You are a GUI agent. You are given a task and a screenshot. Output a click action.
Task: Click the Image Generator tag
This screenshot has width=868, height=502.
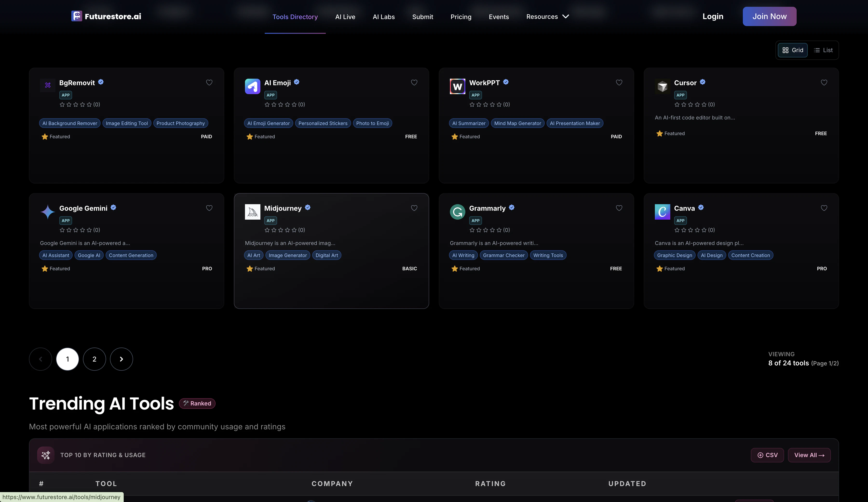[x=288, y=255]
